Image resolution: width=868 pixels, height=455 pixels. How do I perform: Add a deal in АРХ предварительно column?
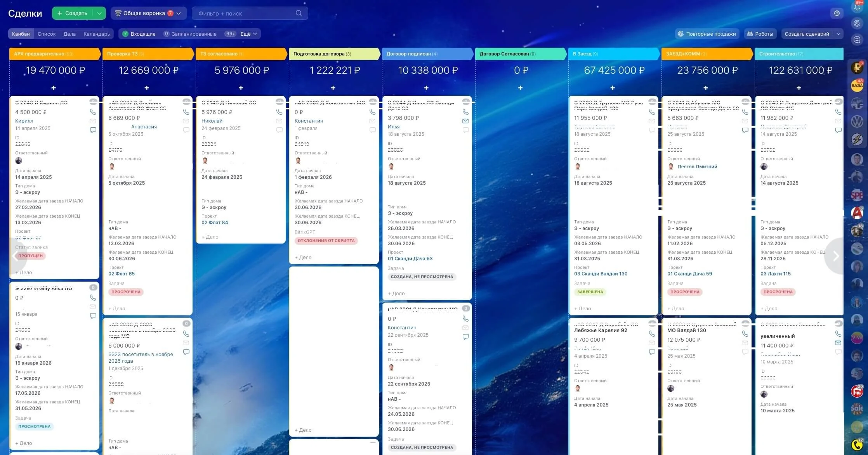click(x=54, y=88)
